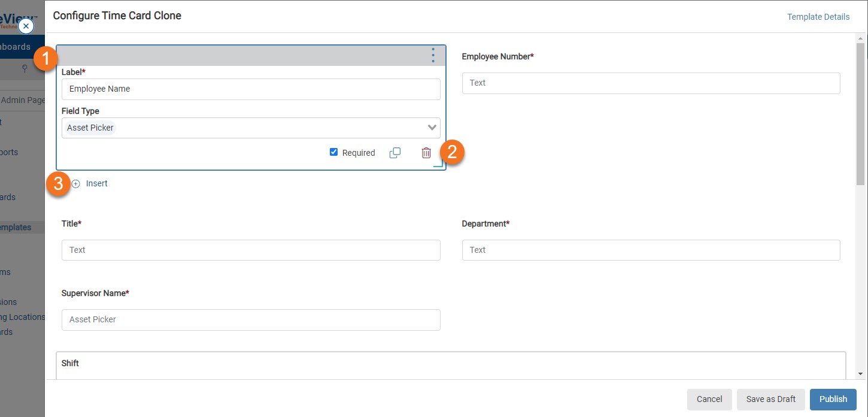Screen dimensions: 868x417
Task: Insert a new field below Employee Name
Action: click(x=90, y=183)
